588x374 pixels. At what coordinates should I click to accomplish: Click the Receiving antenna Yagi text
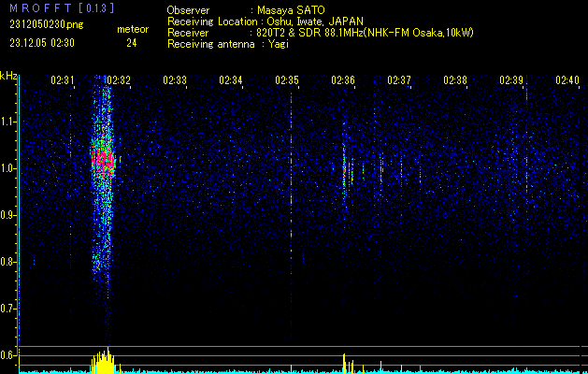point(228,44)
